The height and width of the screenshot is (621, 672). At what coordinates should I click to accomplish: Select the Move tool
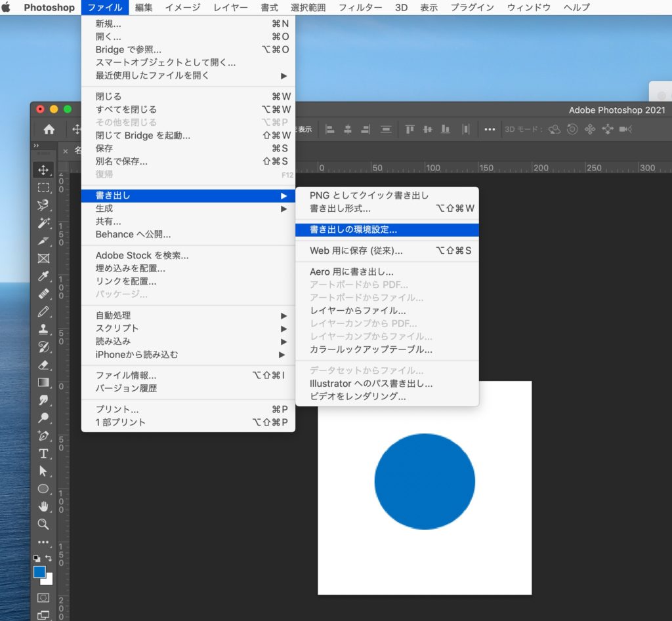43,170
